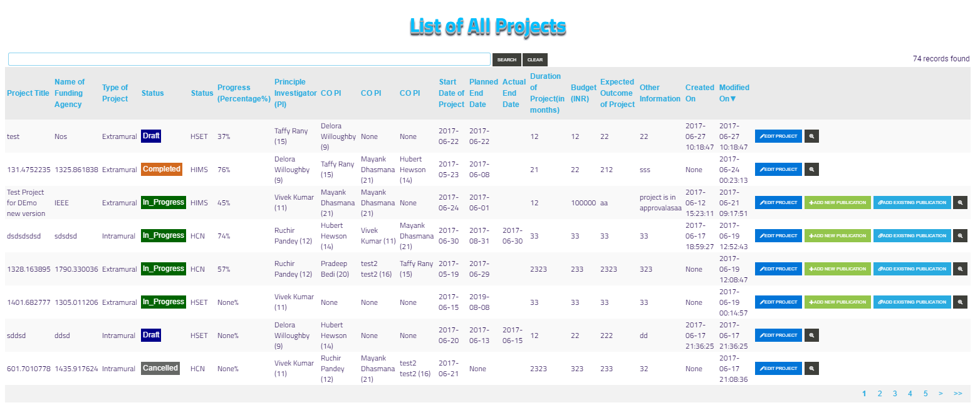980x405 pixels.
Task: Click '2019-08-08' planned end date
Action: point(481,302)
